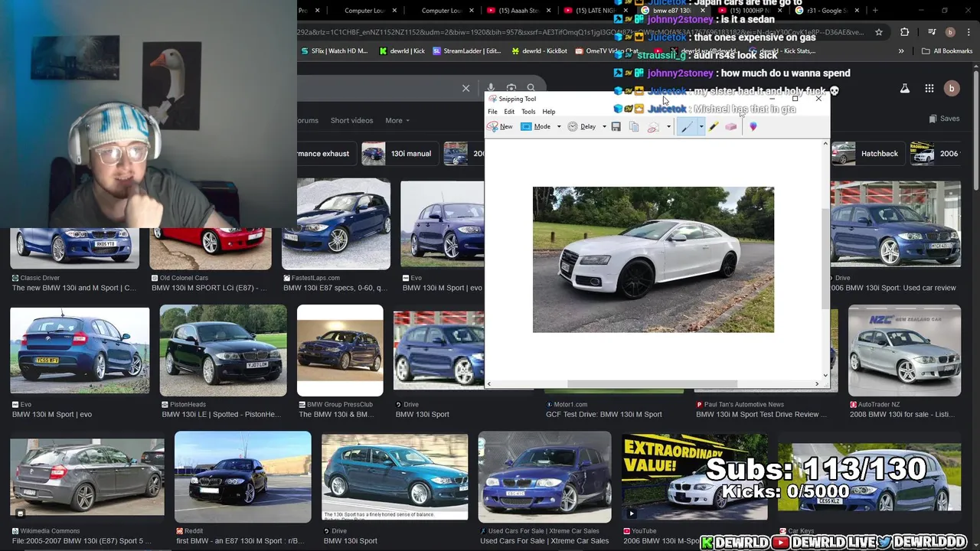Viewport: 980px width, 551px height.
Task: Click the Mode button in Snipping Tool
Action: [536, 126]
